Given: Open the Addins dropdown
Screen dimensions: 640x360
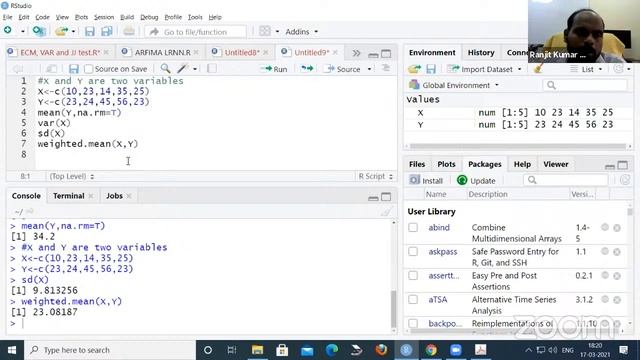Looking at the screenshot, I should [301, 31].
